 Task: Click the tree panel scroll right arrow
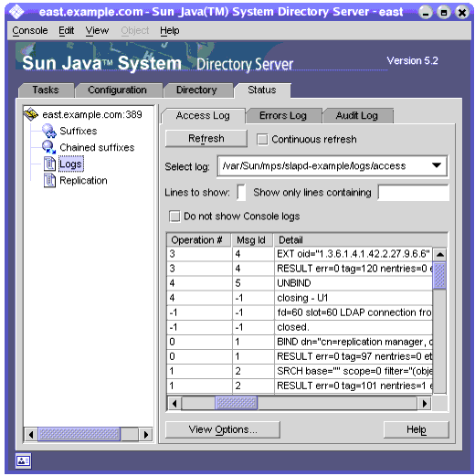coord(146,434)
